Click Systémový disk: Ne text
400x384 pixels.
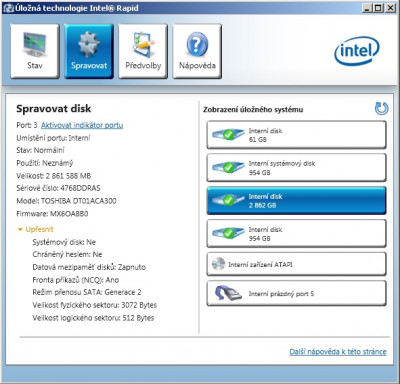click(x=64, y=242)
